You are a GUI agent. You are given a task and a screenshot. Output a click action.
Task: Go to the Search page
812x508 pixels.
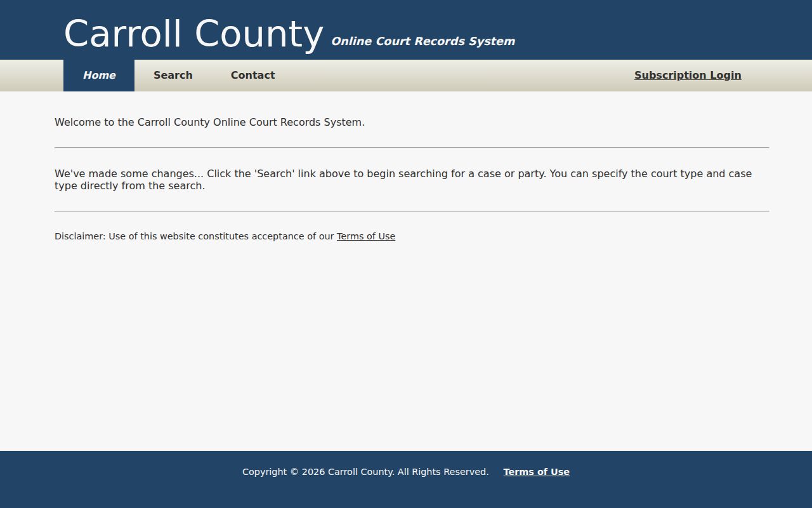point(173,76)
